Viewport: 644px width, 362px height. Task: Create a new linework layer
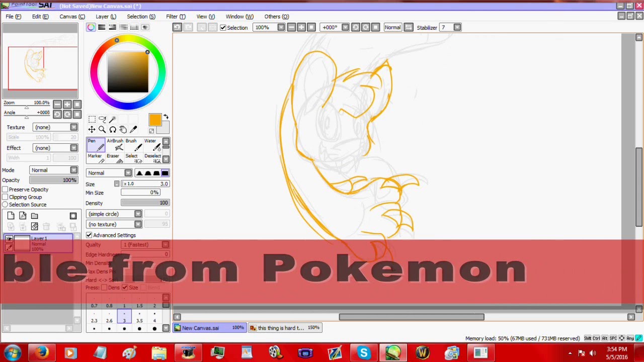(x=23, y=216)
